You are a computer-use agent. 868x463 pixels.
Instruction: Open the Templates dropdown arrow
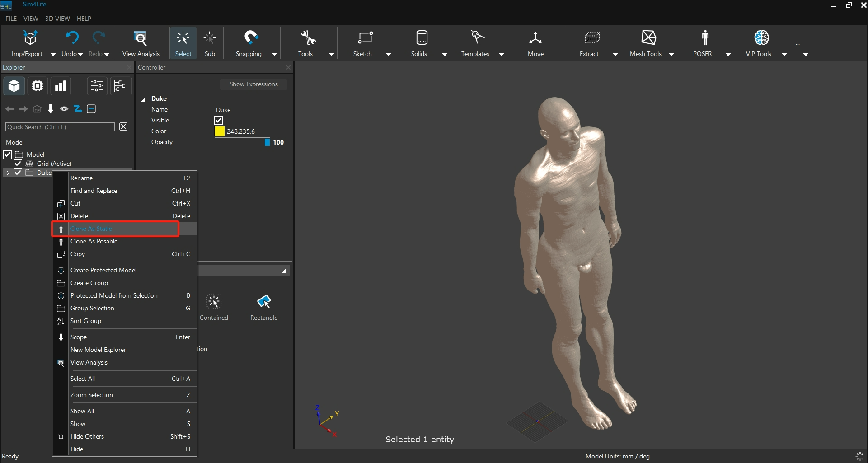(501, 55)
